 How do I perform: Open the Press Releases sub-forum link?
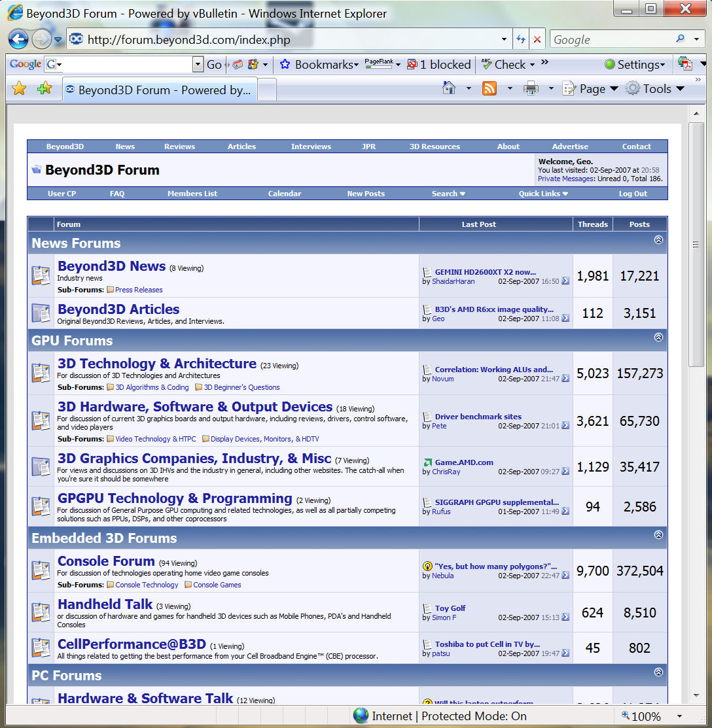(x=139, y=290)
